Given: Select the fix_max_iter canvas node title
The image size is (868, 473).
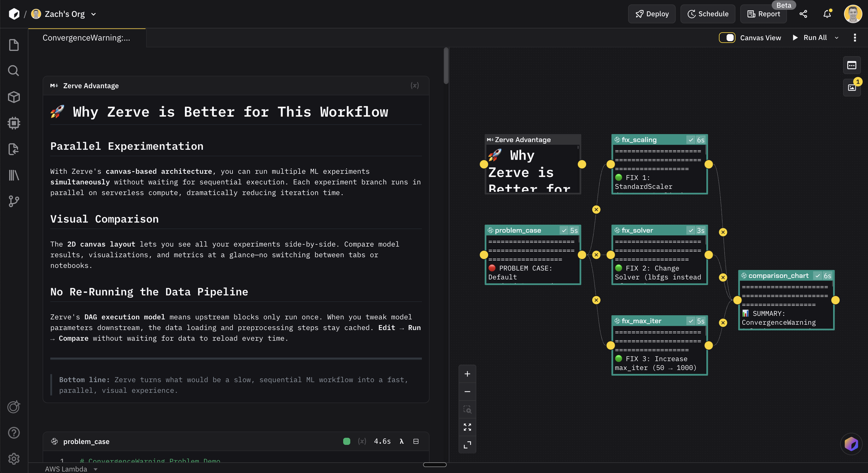Looking at the screenshot, I should [x=641, y=321].
